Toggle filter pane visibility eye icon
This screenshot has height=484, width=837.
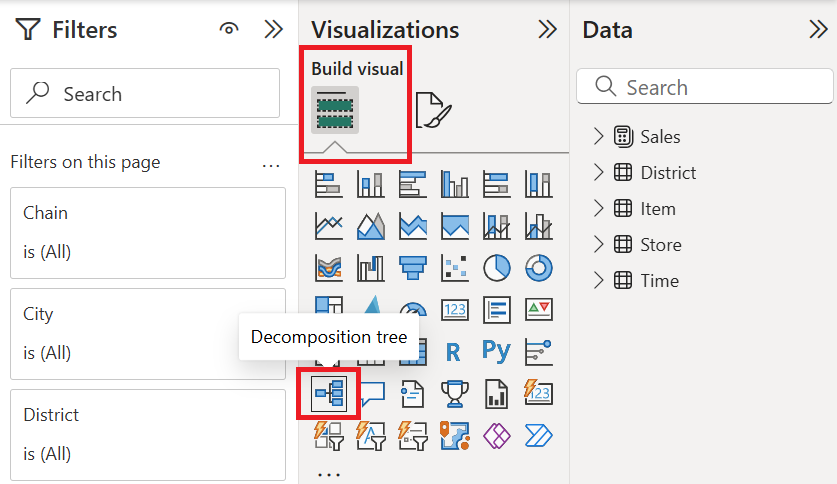(x=229, y=30)
